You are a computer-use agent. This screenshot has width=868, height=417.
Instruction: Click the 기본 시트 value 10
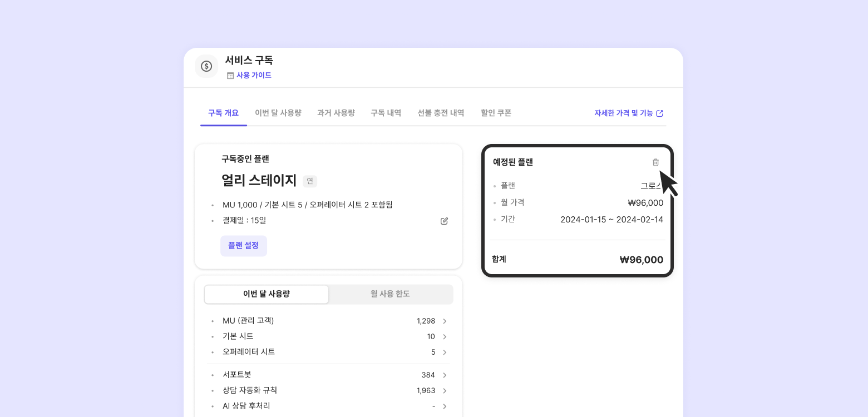(431, 336)
